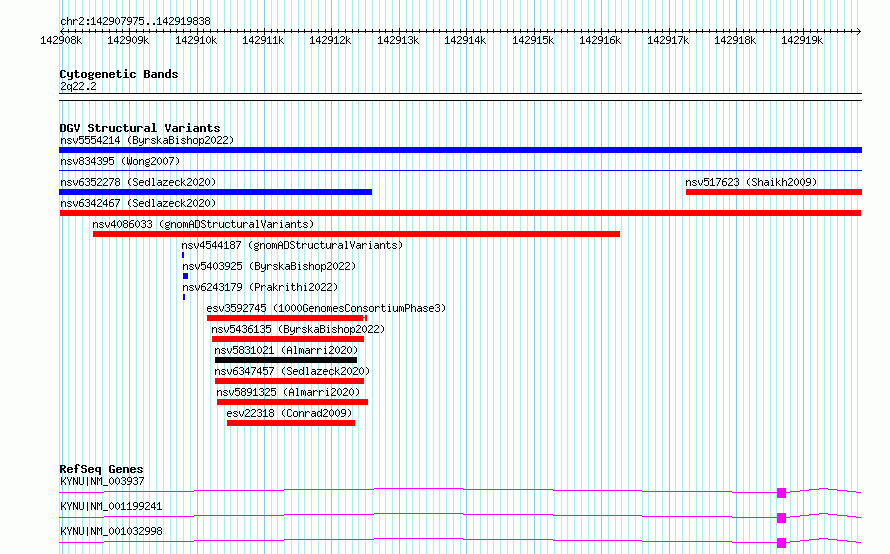Click the chr2:142907975..142919838 coordinates text
Image resolution: width=890 pixels, height=554 pixels.
click(135, 21)
